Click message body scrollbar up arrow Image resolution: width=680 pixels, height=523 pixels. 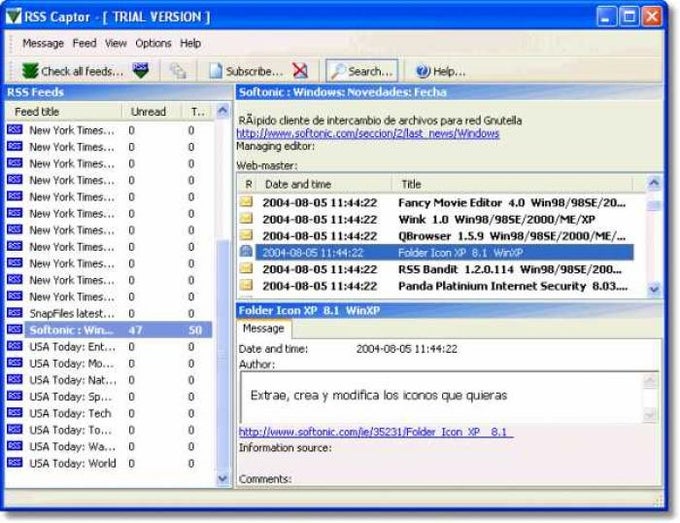coord(650,381)
